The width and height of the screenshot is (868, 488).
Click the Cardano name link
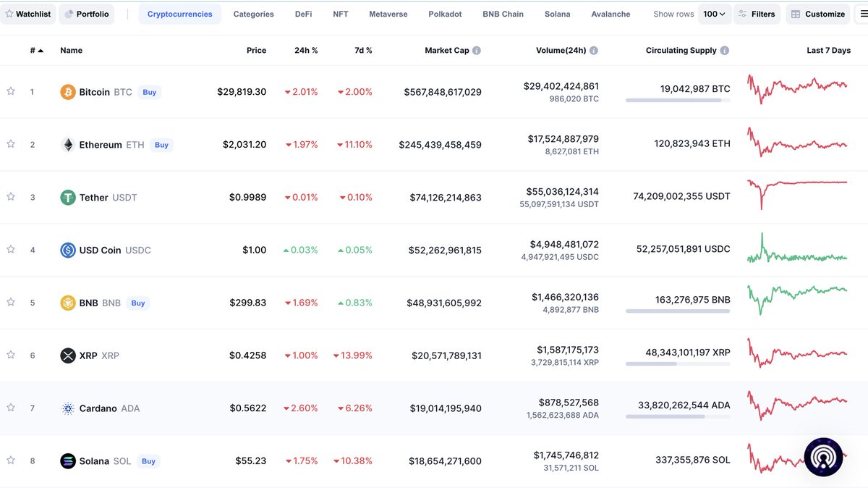point(98,408)
